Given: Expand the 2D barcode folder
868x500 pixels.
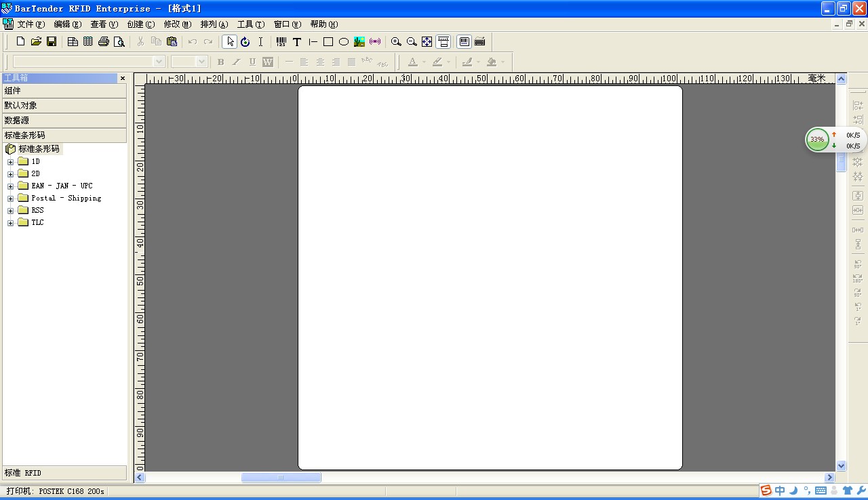Looking at the screenshot, I should 10,174.
